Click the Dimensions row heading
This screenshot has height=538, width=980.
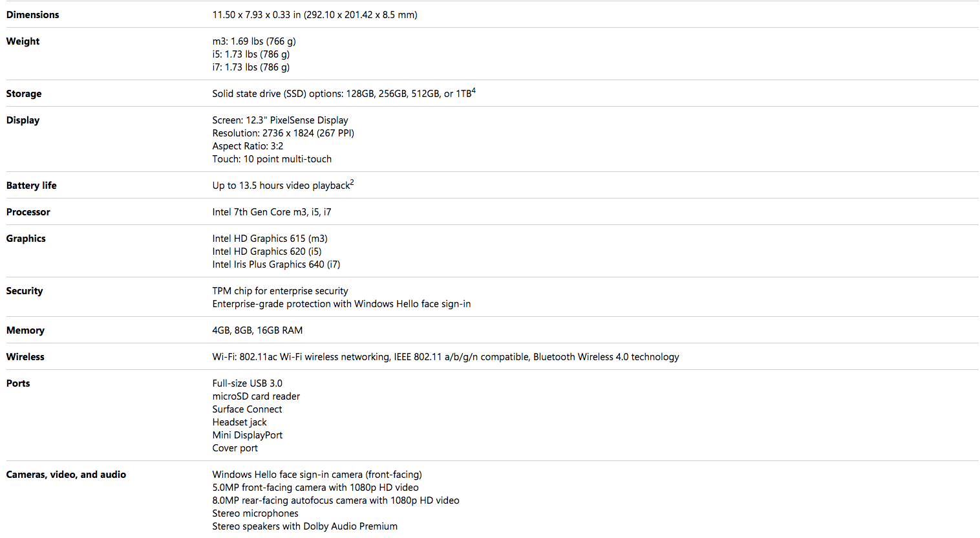coord(32,15)
